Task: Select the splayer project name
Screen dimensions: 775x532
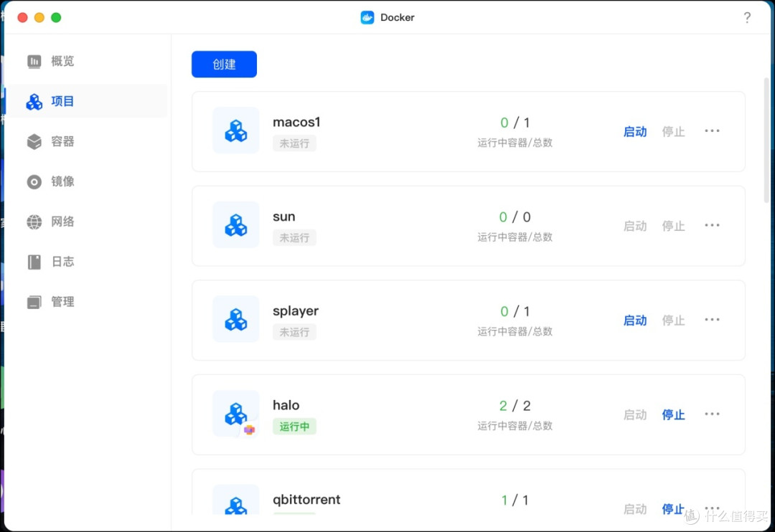Action: coord(296,311)
